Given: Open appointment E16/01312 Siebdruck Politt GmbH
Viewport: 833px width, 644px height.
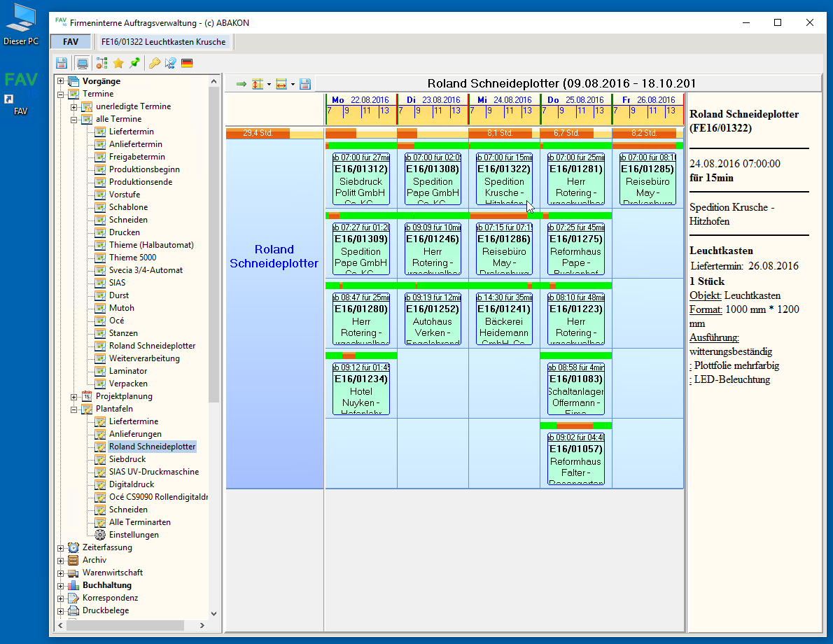Looking at the screenshot, I should click(361, 179).
